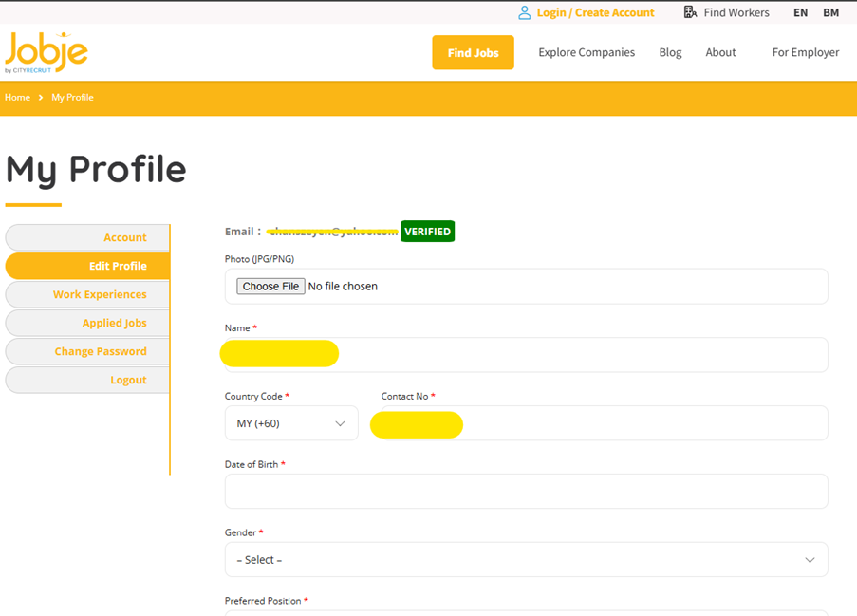Click the user account icon
This screenshot has height=616, width=857.
point(524,12)
